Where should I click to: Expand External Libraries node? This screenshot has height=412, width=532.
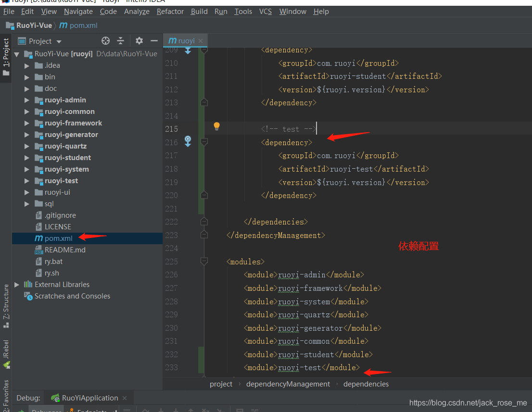17,285
